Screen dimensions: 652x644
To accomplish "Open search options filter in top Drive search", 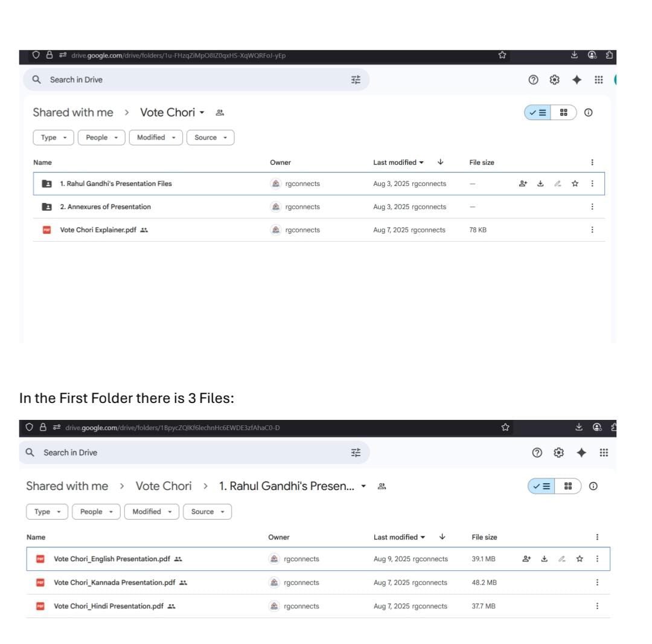I will 356,80.
